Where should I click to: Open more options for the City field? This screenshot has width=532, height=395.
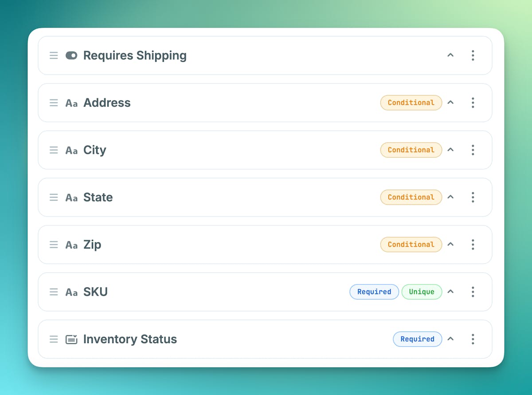[473, 150]
